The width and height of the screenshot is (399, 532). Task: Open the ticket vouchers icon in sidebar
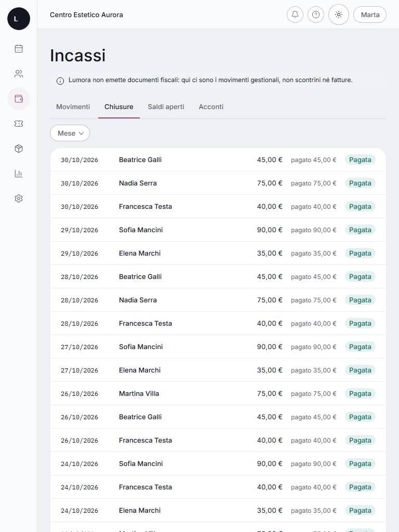click(19, 124)
